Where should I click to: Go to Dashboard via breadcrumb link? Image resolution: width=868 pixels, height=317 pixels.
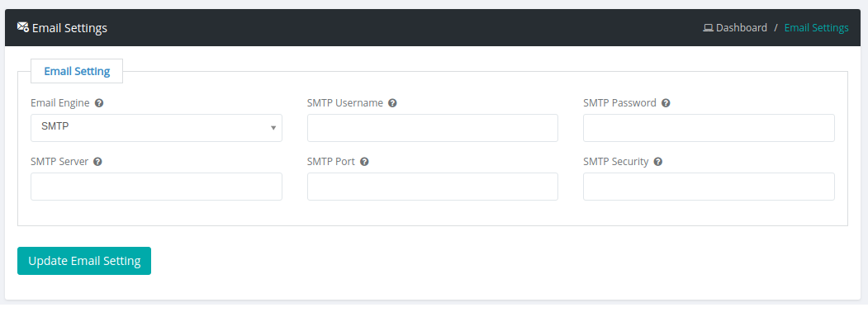coord(742,28)
